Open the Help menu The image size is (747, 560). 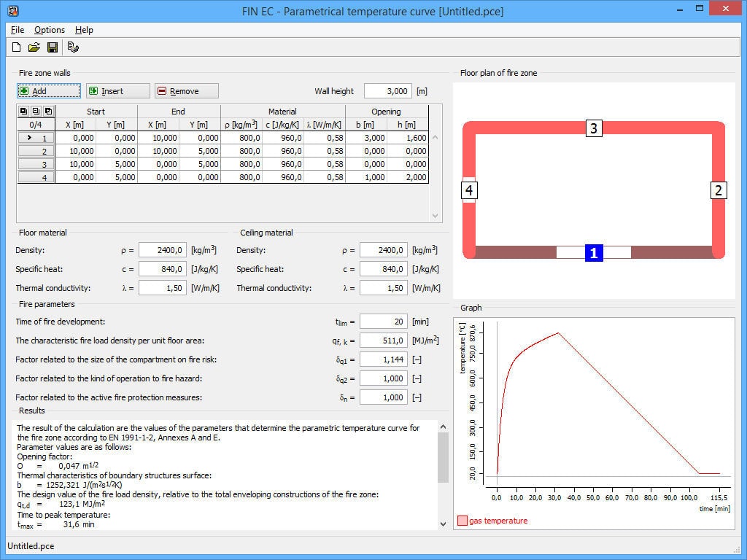pos(84,30)
